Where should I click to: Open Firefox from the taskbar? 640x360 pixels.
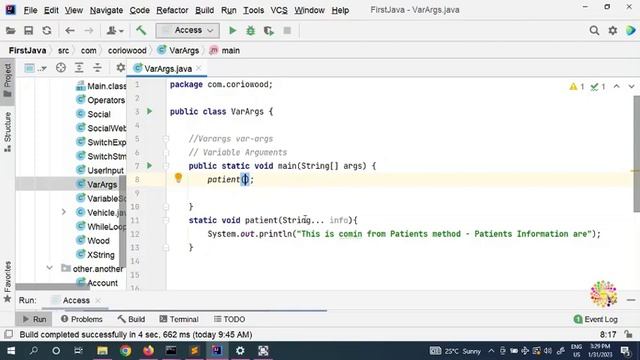pyautogui.click(x=149, y=351)
